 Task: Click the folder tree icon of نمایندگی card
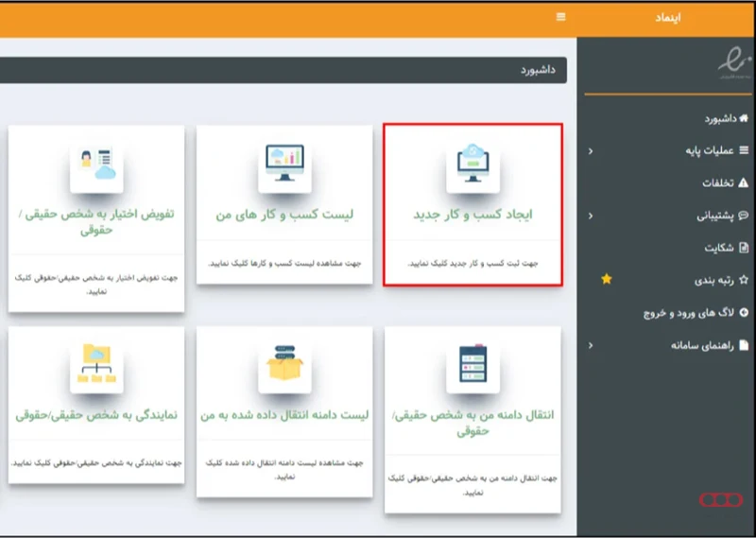(97, 363)
